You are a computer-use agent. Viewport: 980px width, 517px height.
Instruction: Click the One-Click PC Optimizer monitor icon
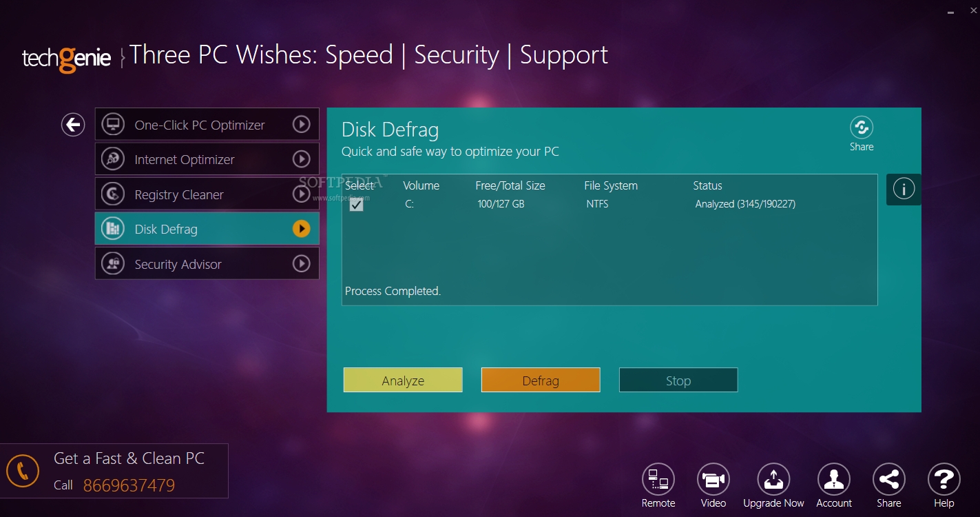[113, 125]
